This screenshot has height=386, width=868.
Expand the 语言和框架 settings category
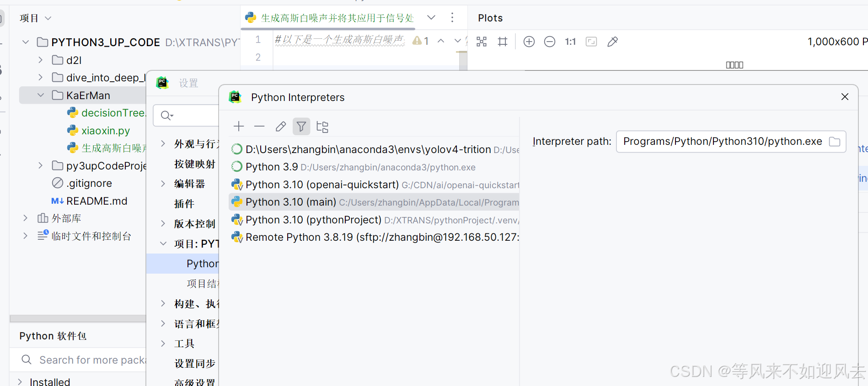pyautogui.click(x=163, y=323)
